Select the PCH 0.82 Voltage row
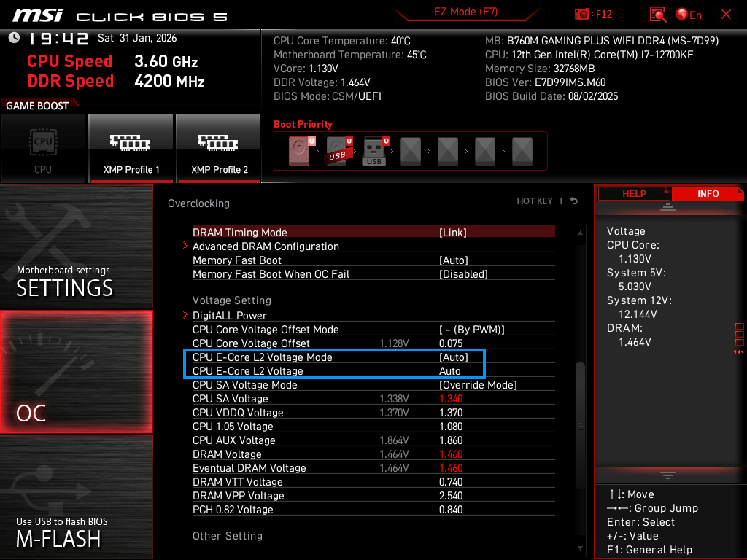The width and height of the screenshot is (747, 560). point(373,509)
